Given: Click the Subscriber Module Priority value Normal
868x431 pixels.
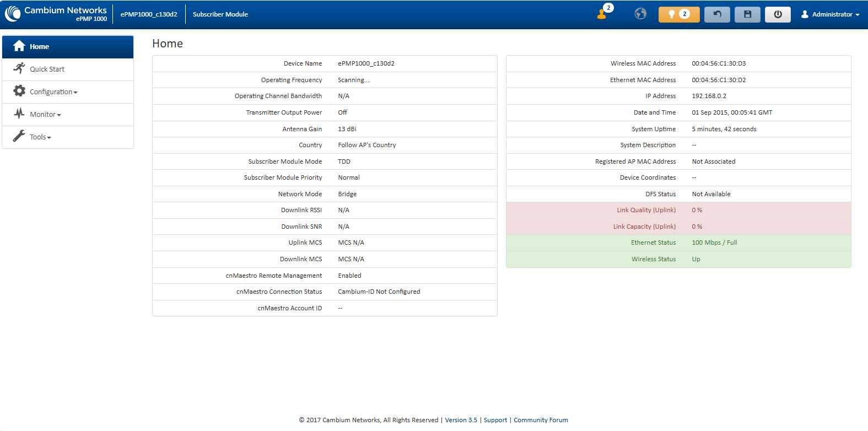Looking at the screenshot, I should coord(349,177).
